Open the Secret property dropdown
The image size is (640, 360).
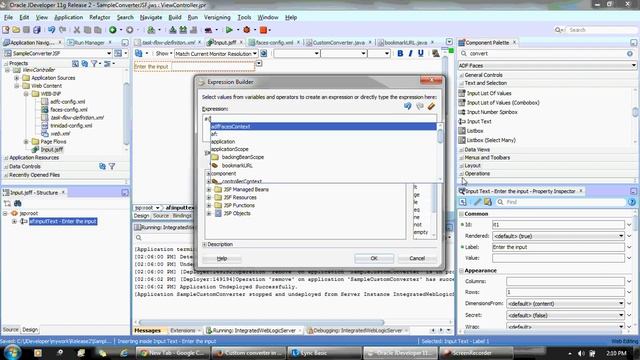(x=621, y=315)
